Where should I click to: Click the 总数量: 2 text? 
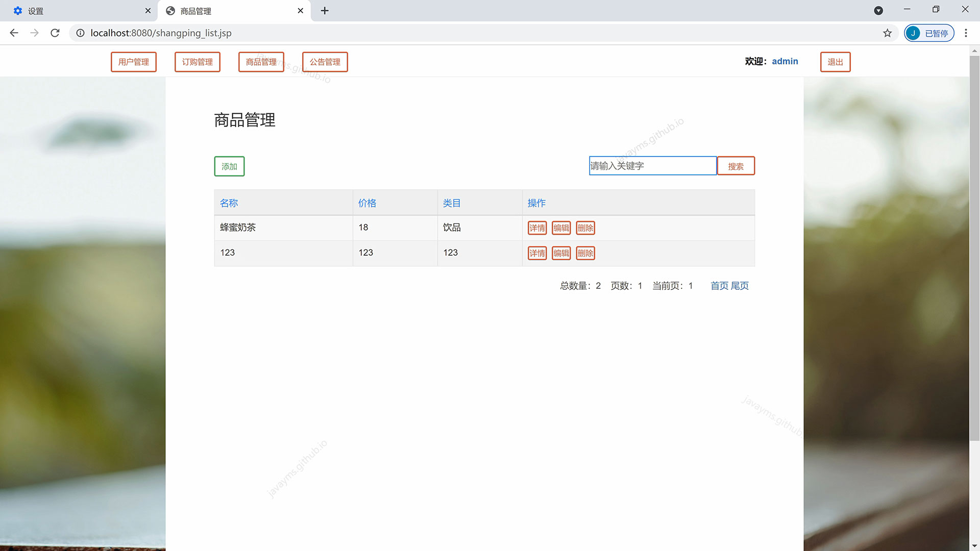(580, 286)
